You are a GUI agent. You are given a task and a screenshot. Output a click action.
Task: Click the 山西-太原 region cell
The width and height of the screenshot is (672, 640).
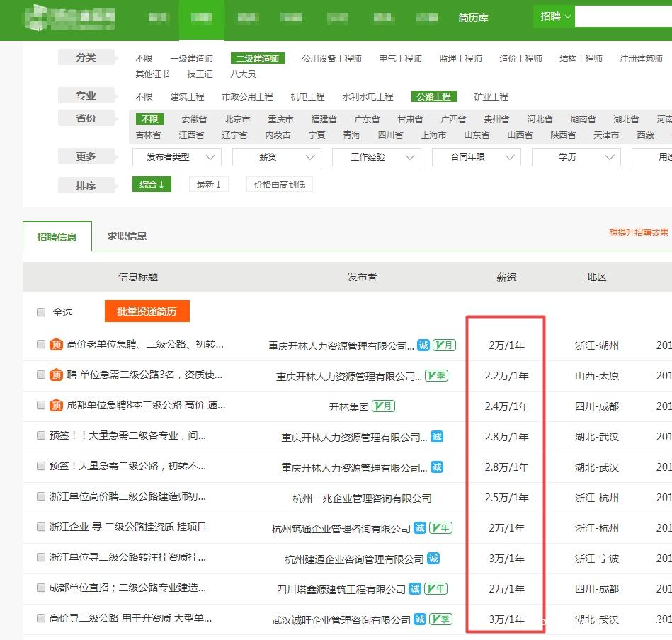coord(596,376)
